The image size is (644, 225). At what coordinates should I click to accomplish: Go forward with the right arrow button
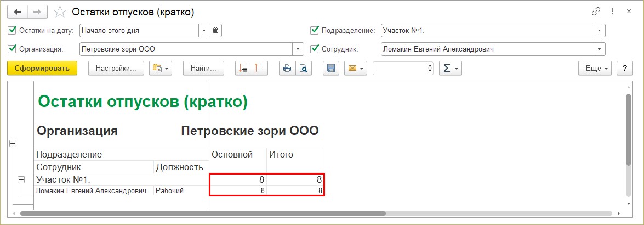coord(37,12)
